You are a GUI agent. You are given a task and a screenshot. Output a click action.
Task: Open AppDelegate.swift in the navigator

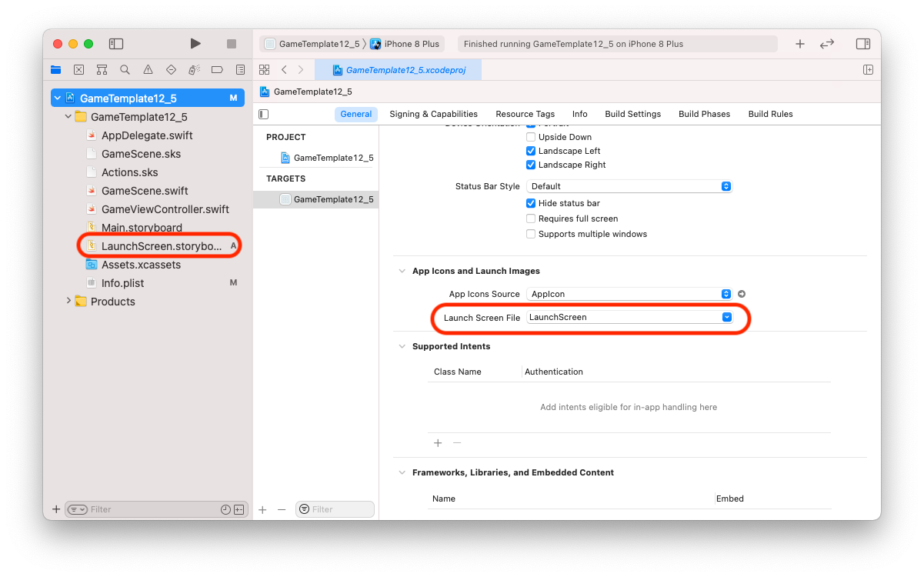[x=147, y=135]
